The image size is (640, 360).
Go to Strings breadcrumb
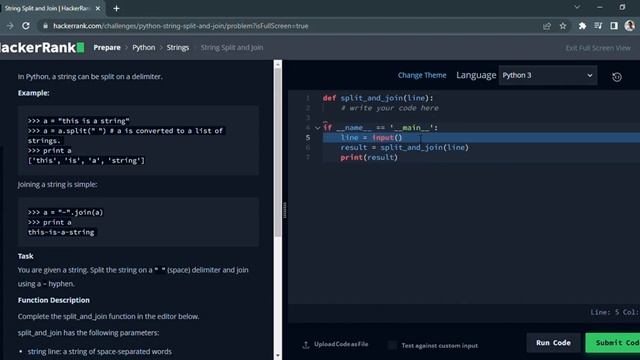[178, 47]
